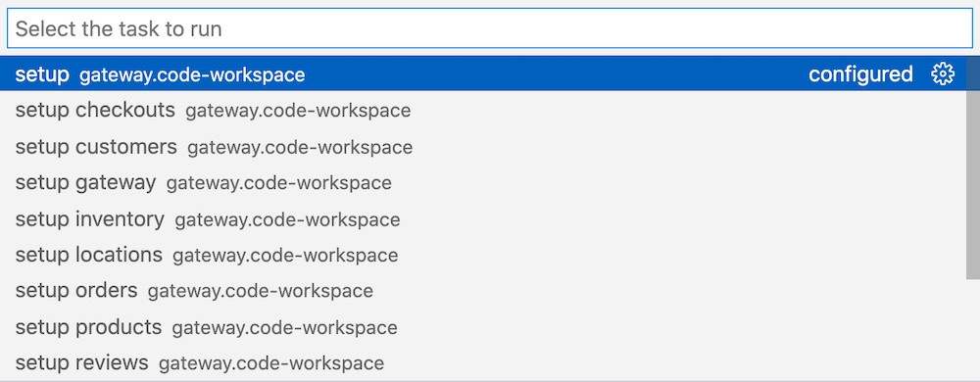Click the task list scrollbar thumb

[x=973, y=167]
